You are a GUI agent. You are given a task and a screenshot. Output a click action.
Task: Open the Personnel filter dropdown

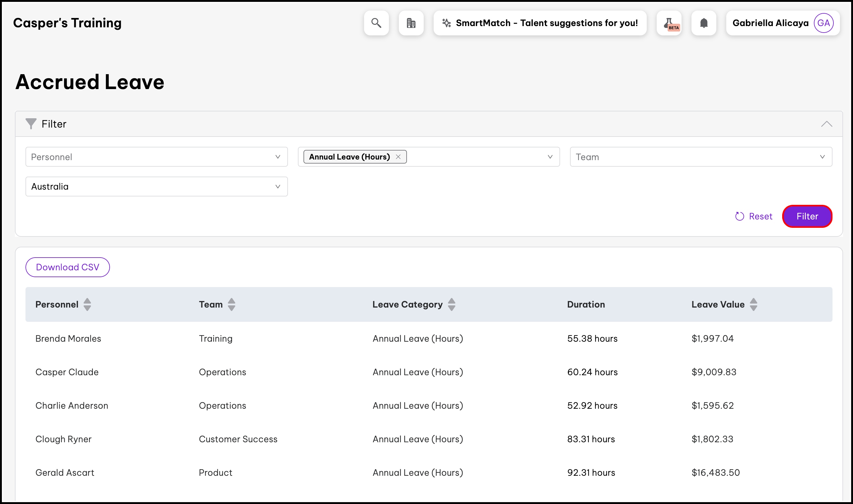click(156, 157)
